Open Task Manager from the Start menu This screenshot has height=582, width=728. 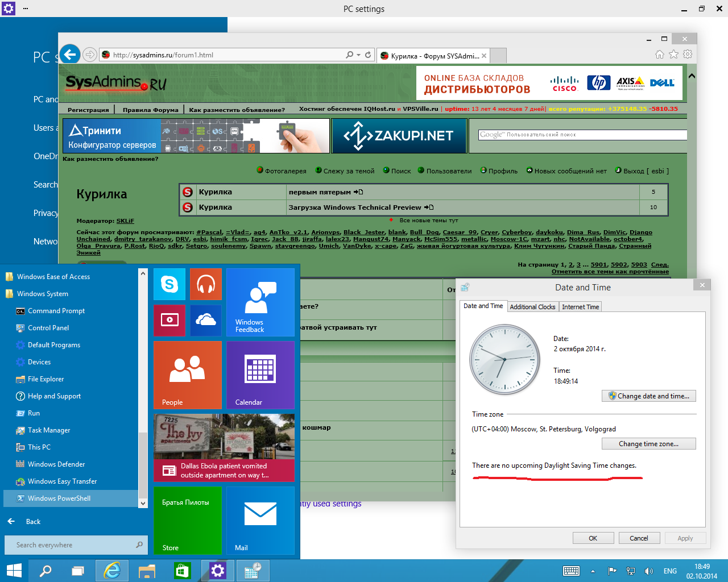point(49,430)
